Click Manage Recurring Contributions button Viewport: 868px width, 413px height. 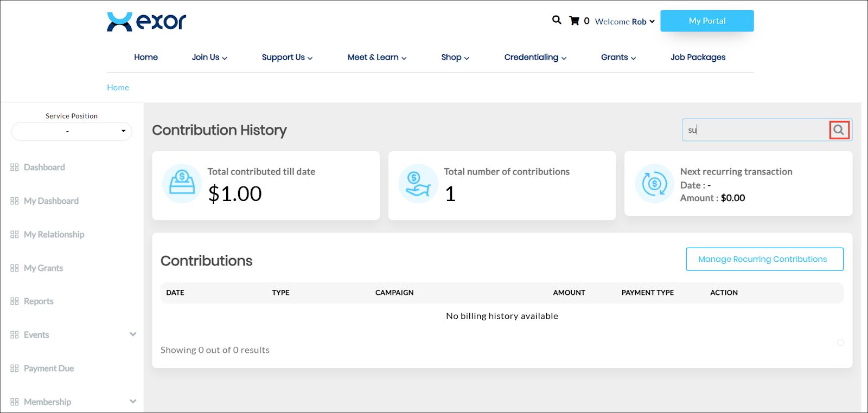point(764,259)
